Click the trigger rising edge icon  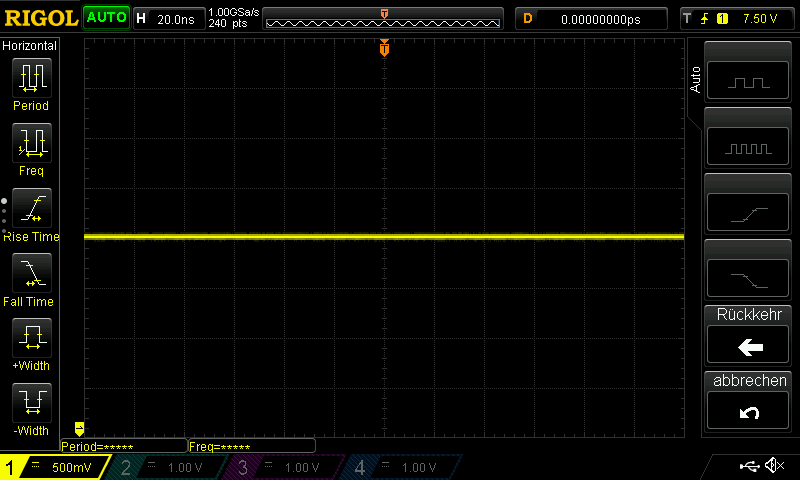pos(705,19)
